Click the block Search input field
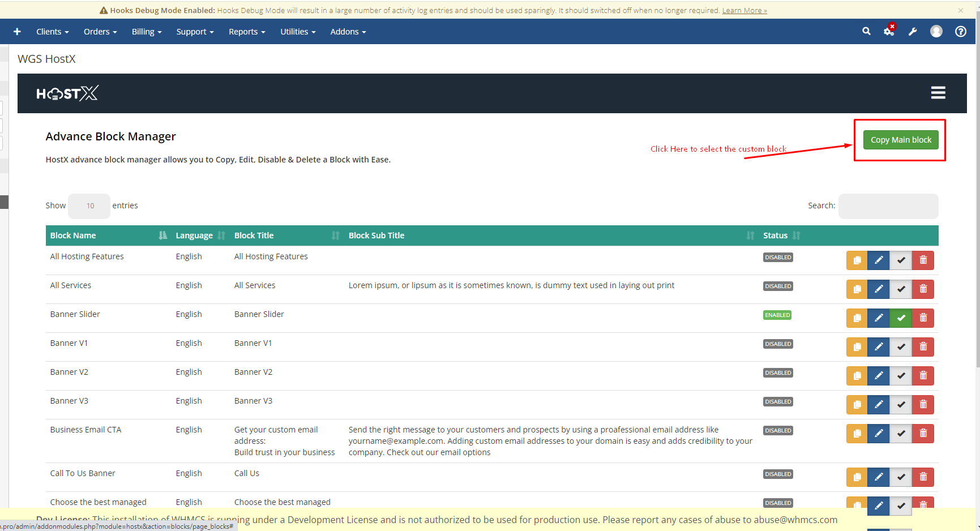The image size is (980, 531). [x=888, y=206]
